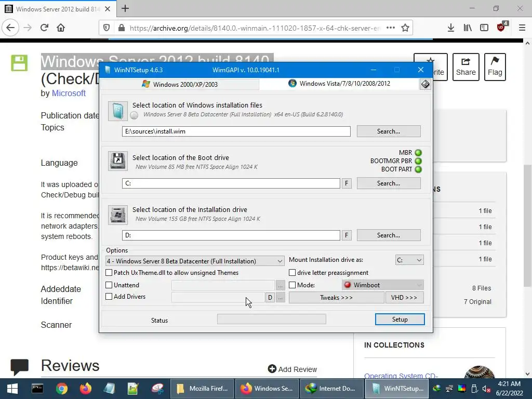The height and width of the screenshot is (399, 532).
Task: Select Windows Vista/7/8/10/2008/2012 tab
Action: (x=339, y=84)
